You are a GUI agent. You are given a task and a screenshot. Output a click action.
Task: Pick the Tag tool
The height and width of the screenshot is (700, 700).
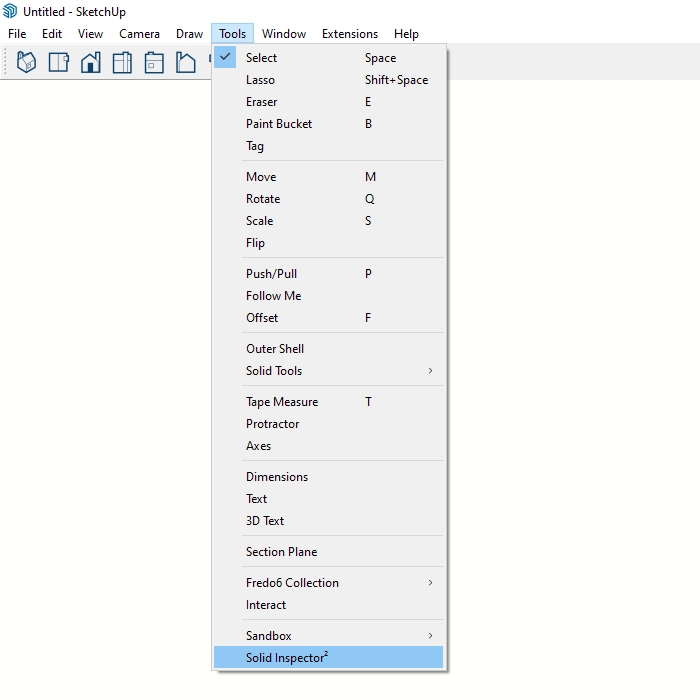point(329,146)
